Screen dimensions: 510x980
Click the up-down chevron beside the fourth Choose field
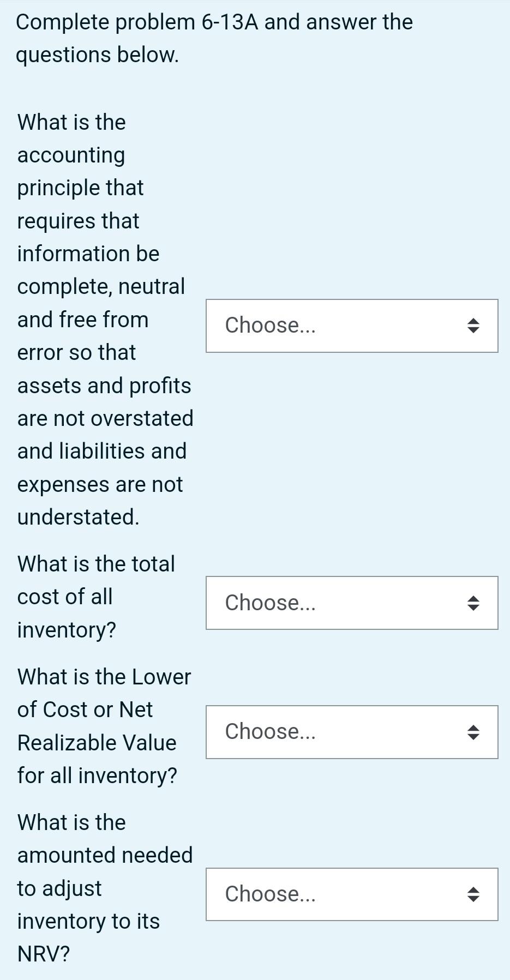473,894
